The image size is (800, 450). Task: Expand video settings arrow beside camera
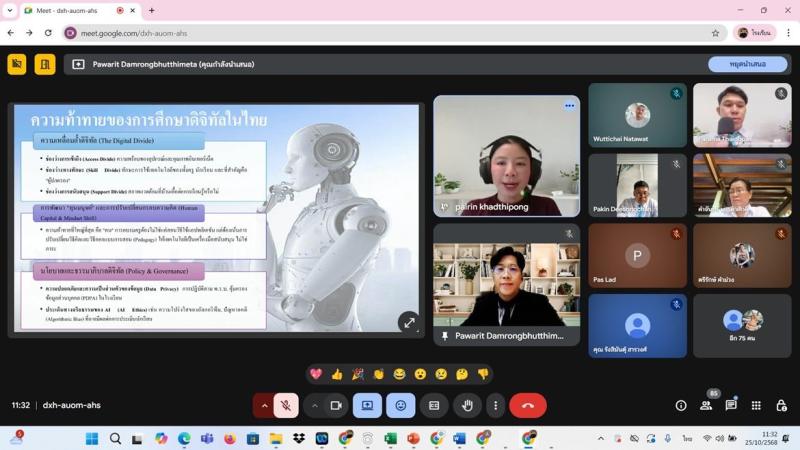(314, 405)
